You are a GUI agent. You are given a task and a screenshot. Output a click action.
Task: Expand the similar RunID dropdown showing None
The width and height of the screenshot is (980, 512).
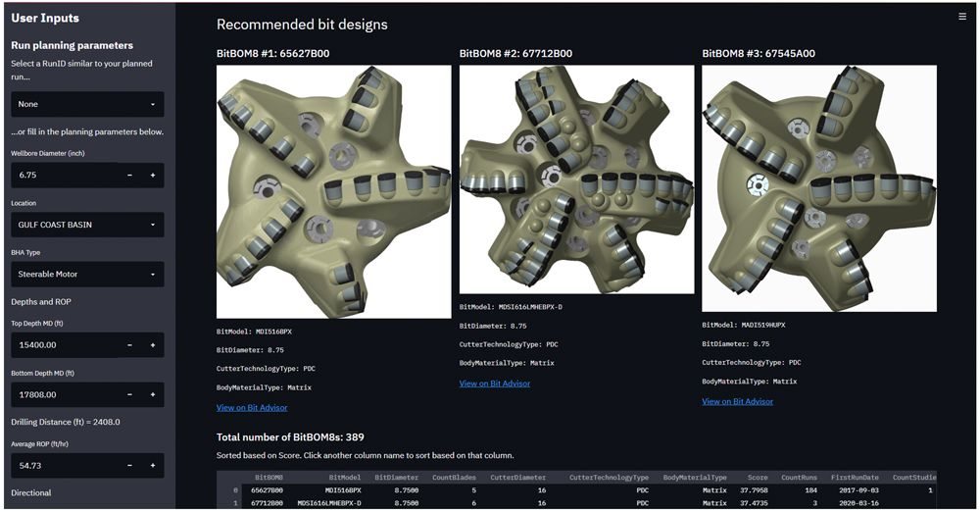pyautogui.click(x=87, y=104)
